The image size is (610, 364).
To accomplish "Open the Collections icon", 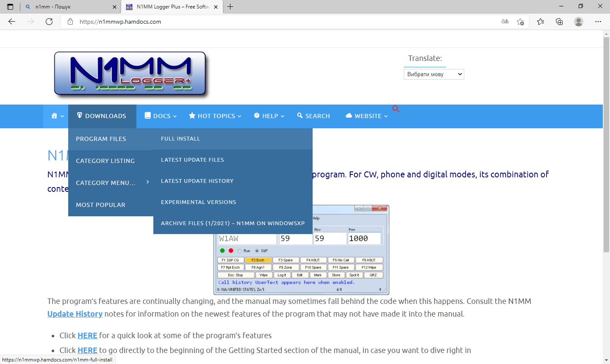I will click(x=559, y=22).
